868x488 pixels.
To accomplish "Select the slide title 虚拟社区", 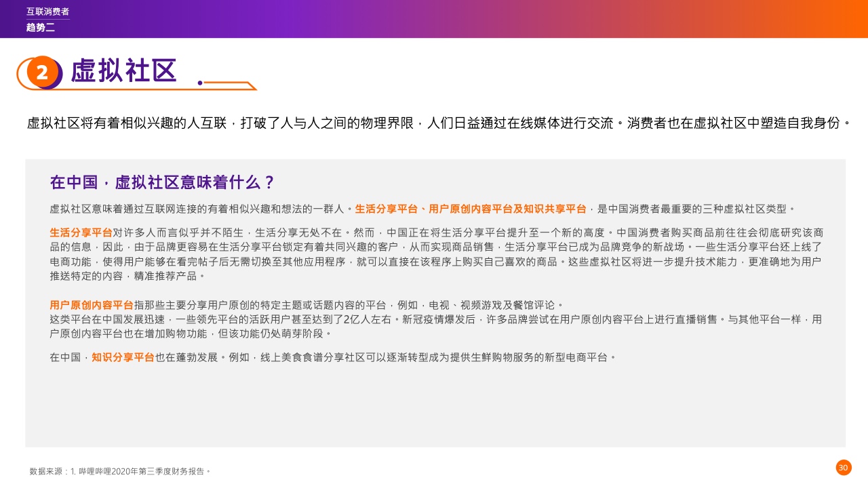I will (123, 71).
